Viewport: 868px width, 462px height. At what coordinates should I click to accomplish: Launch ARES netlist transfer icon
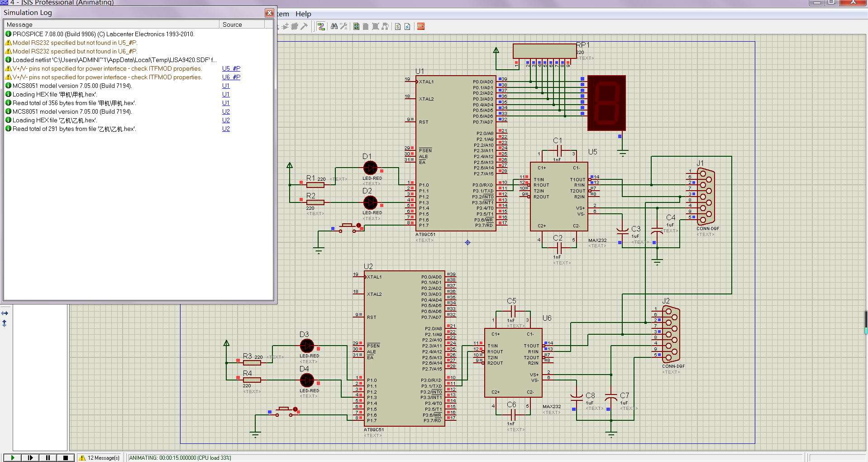click(x=421, y=26)
